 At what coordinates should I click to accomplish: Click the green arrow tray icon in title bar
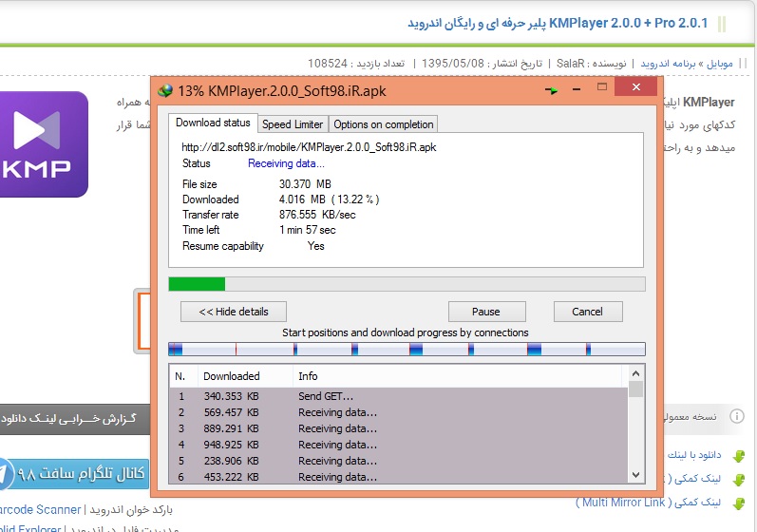551,90
